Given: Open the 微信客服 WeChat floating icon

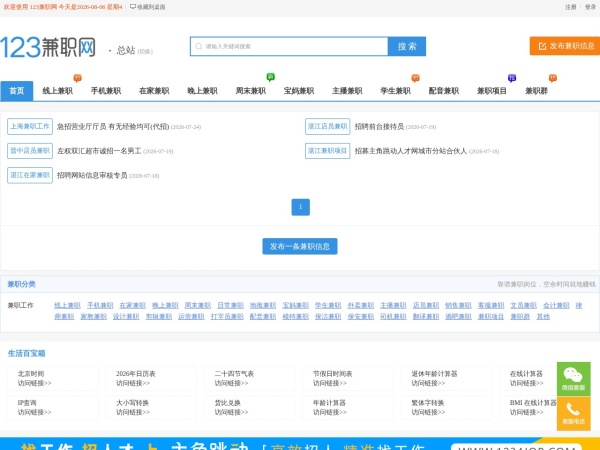Looking at the screenshot, I should coord(573,379).
